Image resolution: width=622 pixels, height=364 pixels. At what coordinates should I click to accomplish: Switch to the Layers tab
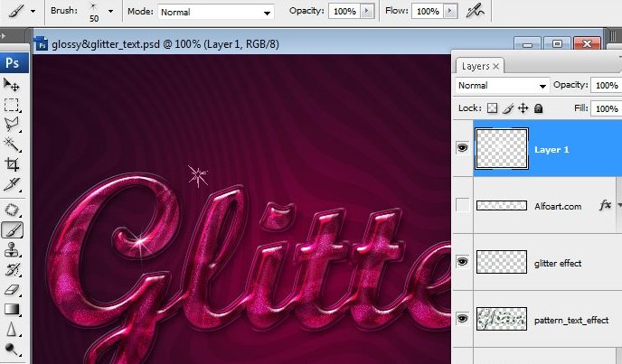[x=476, y=66]
